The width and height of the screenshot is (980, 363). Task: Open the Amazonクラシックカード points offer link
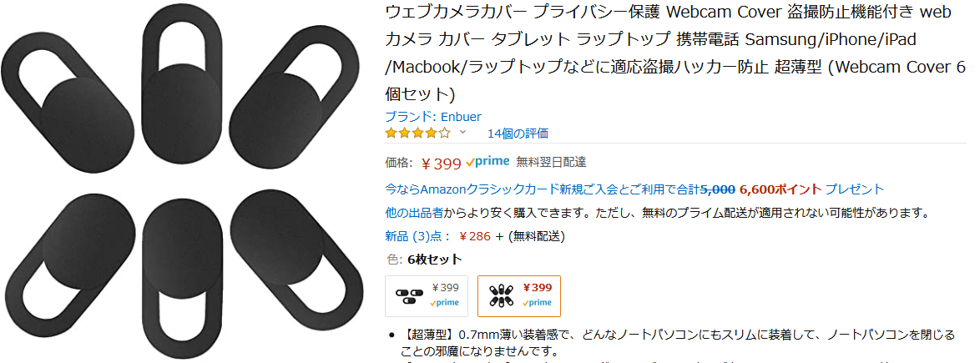point(634,189)
